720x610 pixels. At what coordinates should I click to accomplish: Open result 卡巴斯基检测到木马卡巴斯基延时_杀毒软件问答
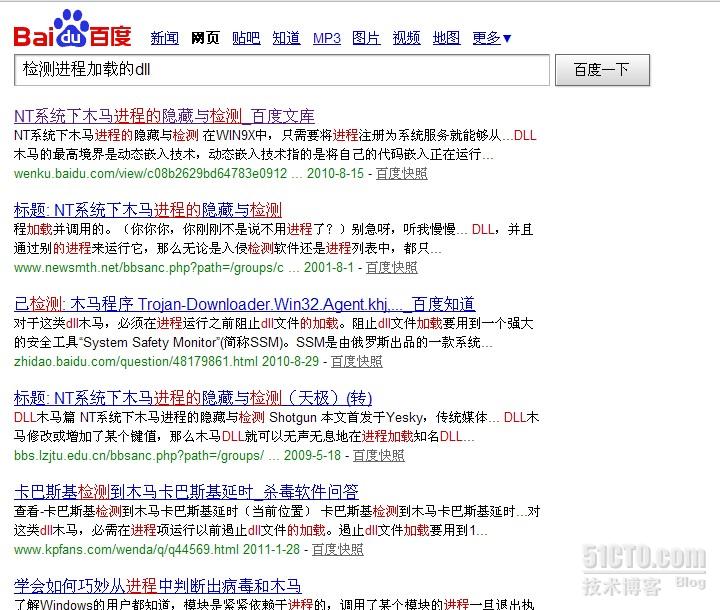186,492
